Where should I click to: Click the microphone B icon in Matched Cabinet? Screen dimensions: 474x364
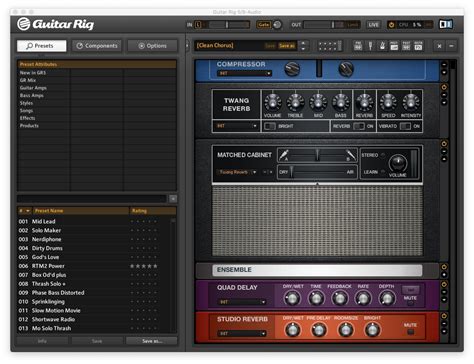(x=350, y=155)
